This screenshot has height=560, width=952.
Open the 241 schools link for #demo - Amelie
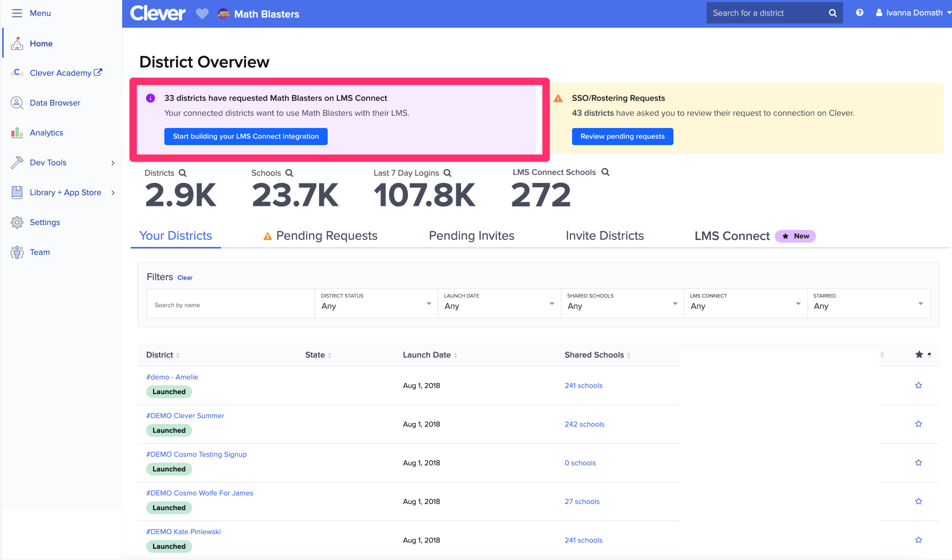click(x=583, y=385)
